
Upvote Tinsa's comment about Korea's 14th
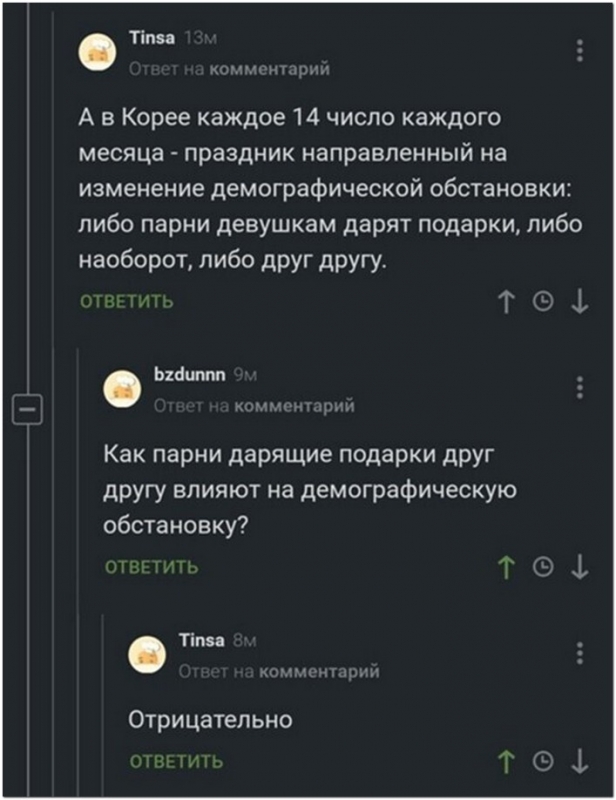[511, 302]
